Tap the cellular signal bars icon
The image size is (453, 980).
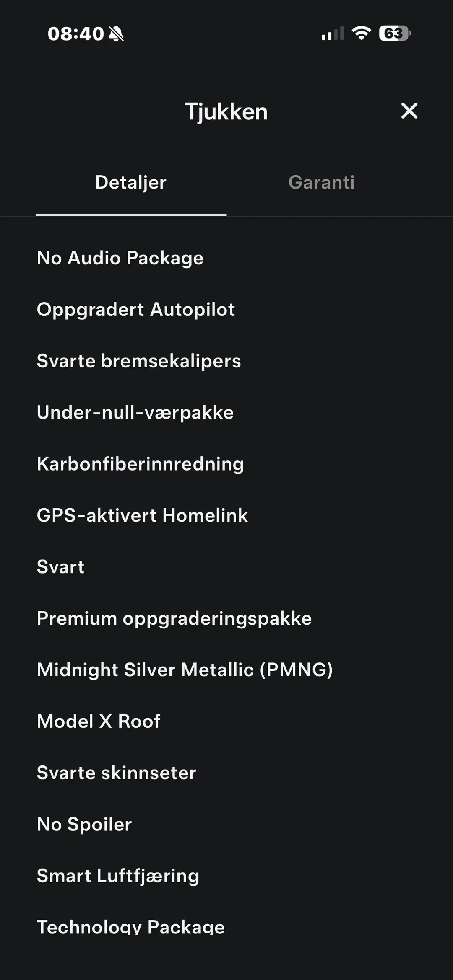point(333,34)
